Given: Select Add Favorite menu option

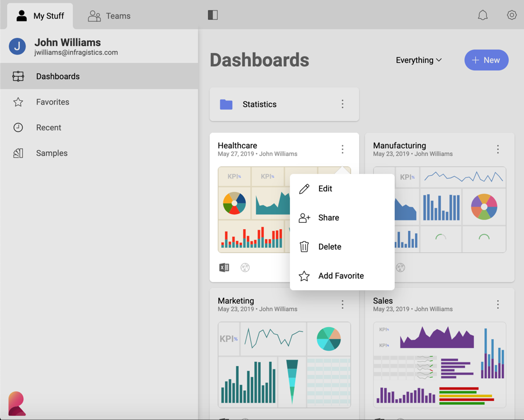Looking at the screenshot, I should point(341,276).
